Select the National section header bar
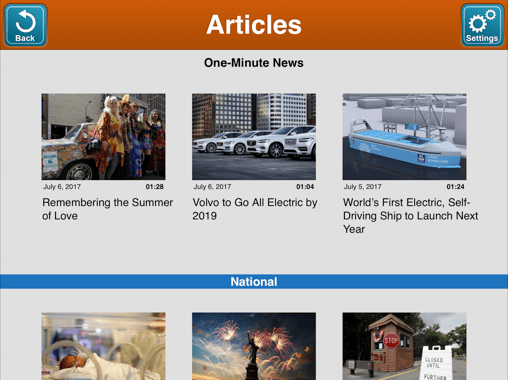The width and height of the screenshot is (508, 380). coord(254,282)
